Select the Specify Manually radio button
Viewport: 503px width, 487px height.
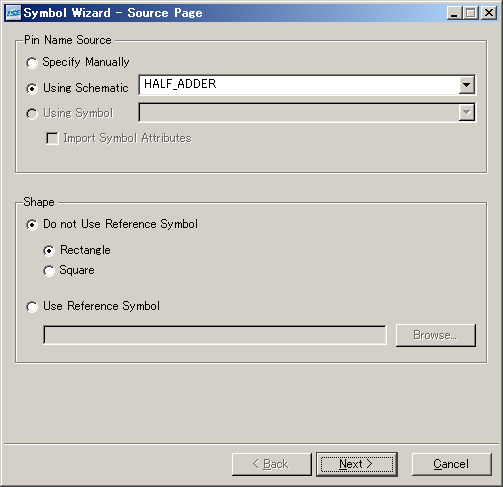click(x=32, y=63)
